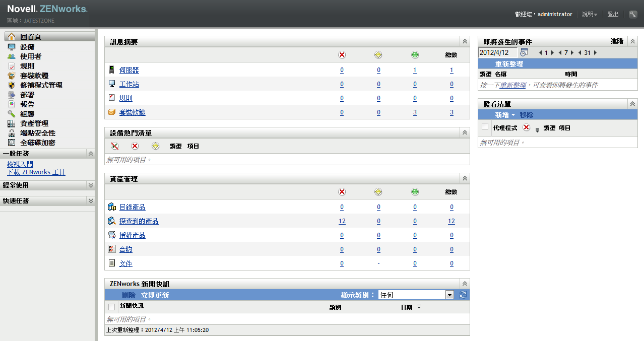Expand the 快速任務 sidebar section

tap(91, 200)
